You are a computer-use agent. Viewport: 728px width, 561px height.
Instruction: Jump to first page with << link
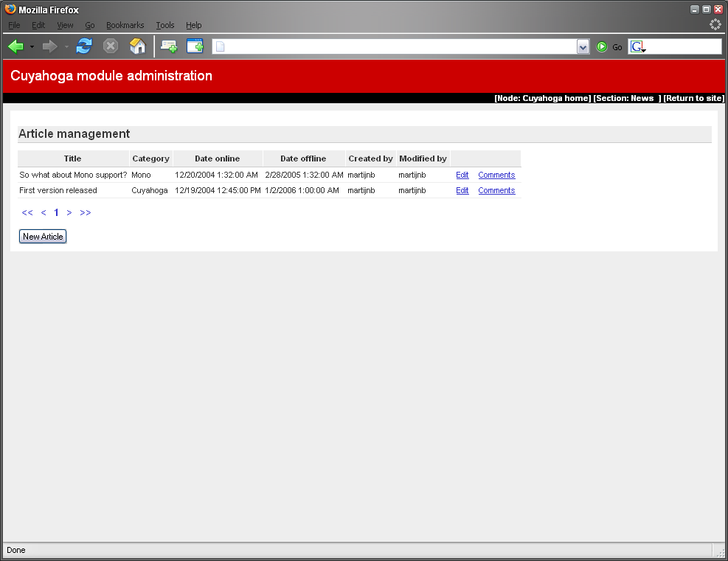pos(27,212)
